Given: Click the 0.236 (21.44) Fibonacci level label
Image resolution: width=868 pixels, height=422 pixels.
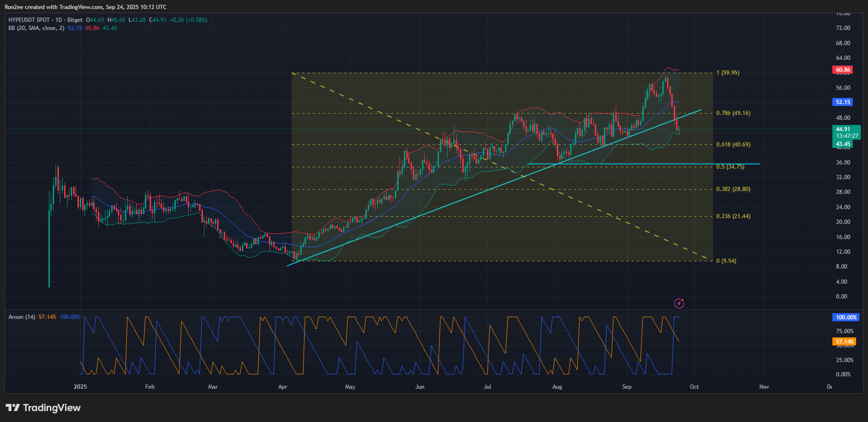Looking at the screenshot, I should [733, 216].
